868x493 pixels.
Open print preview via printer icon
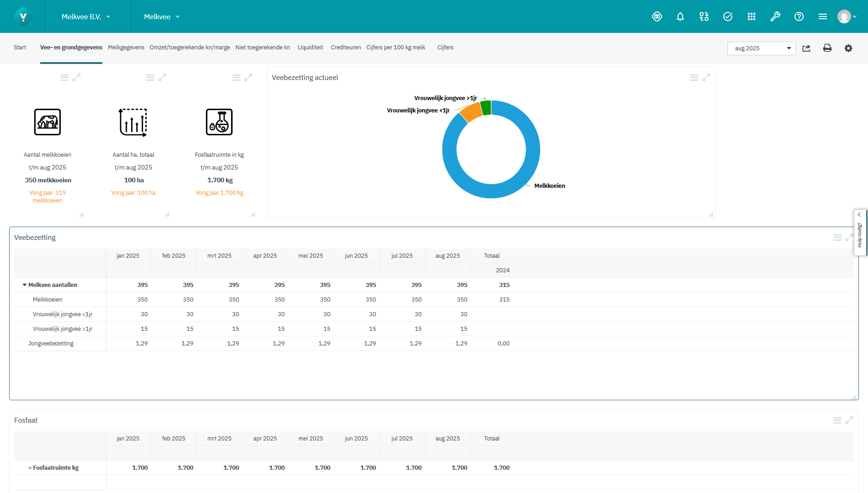point(827,48)
